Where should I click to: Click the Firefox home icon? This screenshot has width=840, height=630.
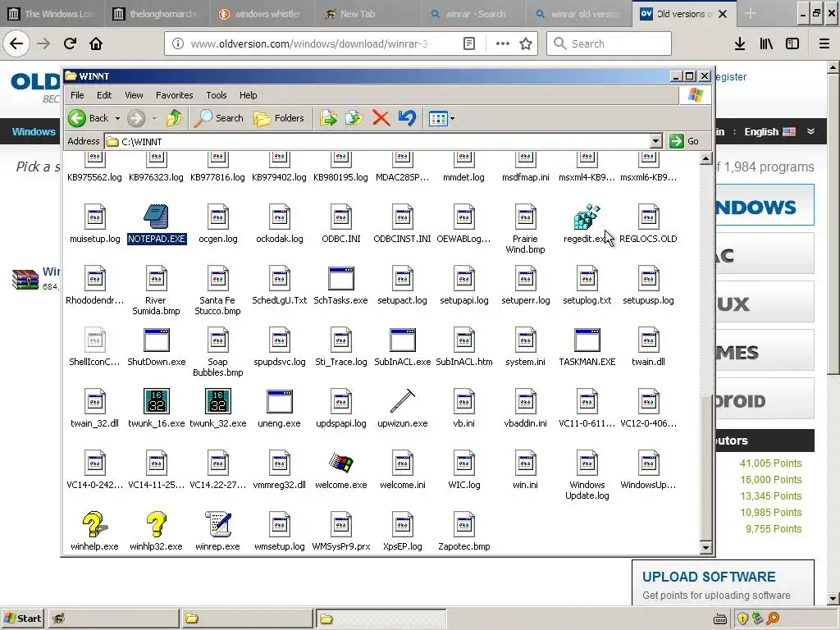point(96,43)
